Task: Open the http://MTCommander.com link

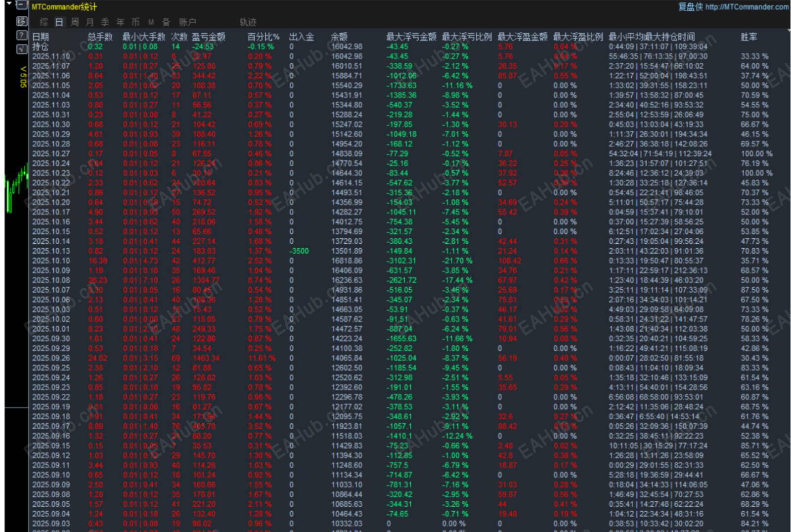Action: [x=747, y=7]
